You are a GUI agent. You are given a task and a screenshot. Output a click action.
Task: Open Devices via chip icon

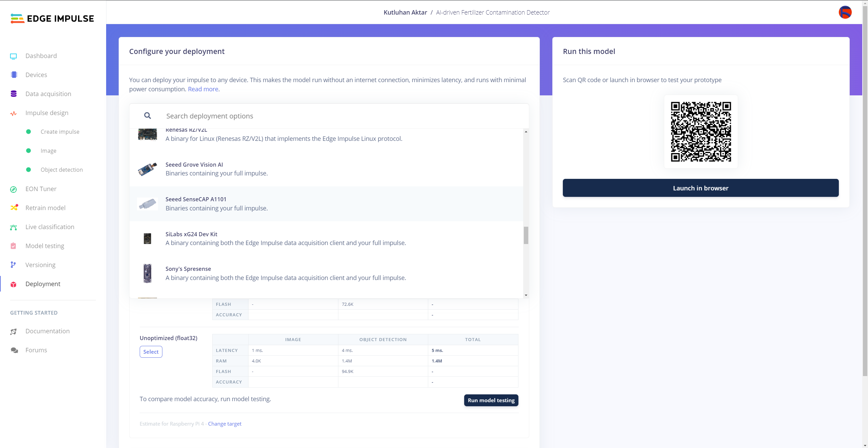(14, 75)
